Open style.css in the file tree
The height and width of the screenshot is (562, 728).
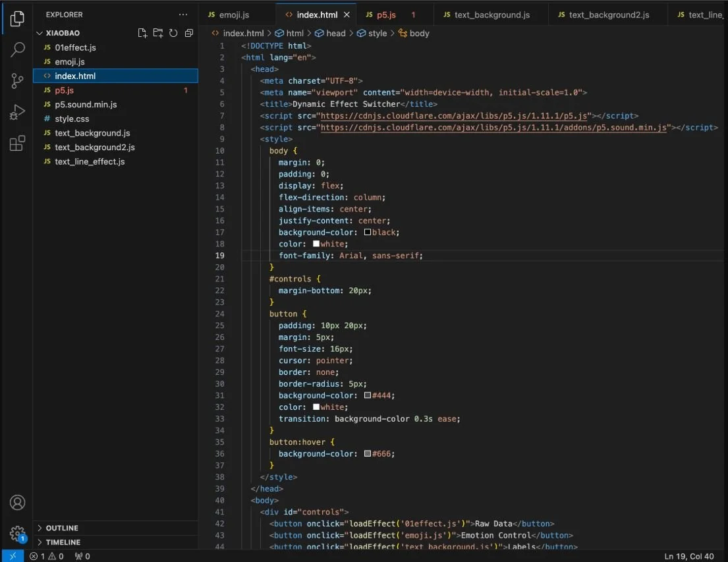click(x=115, y=119)
